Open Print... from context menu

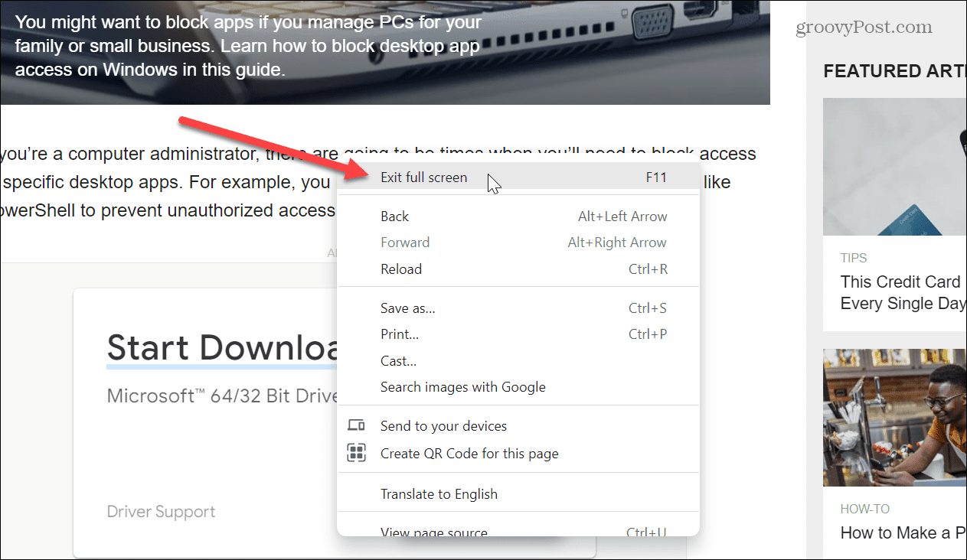518,334
